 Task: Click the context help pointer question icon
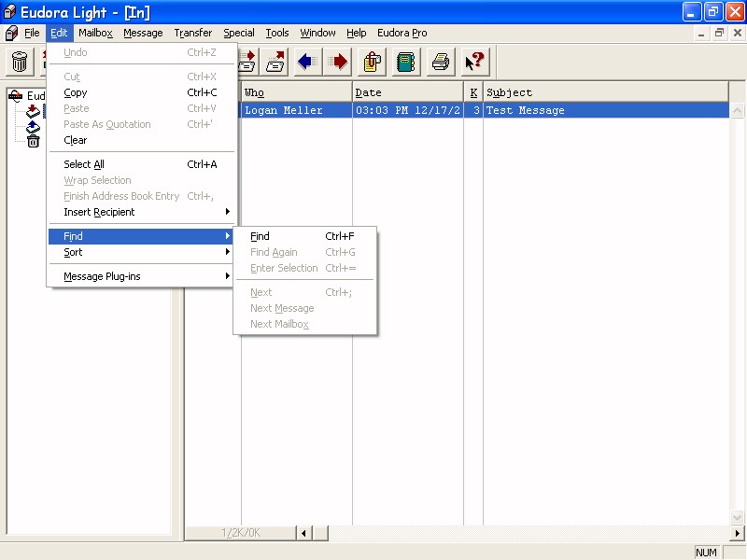474,62
